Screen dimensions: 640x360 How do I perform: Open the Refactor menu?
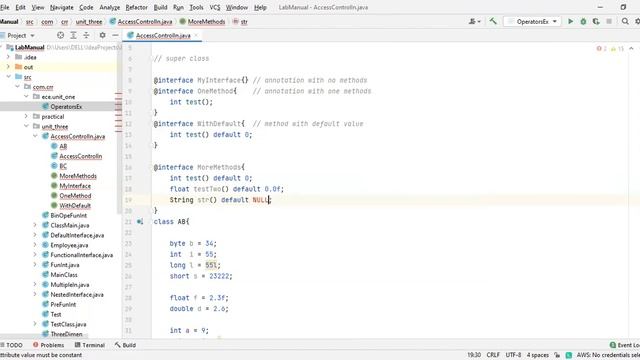click(x=136, y=7)
